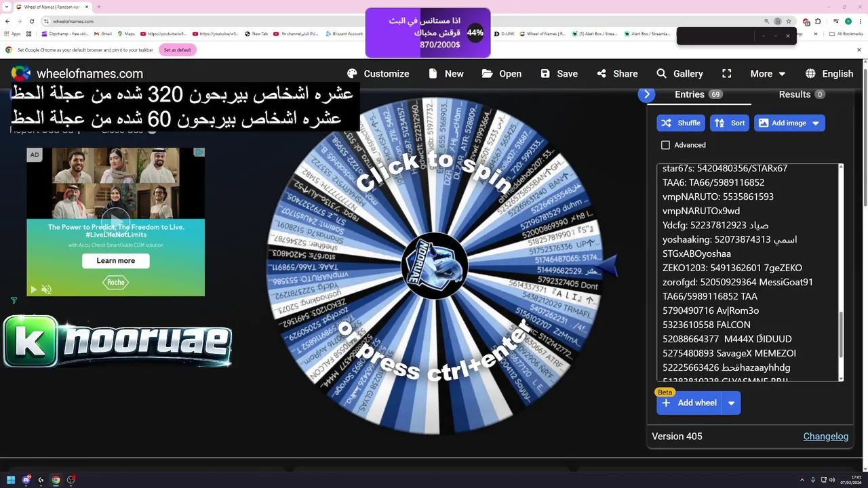
Task: Open the Blizzard Account bookmark
Action: [x=344, y=33]
